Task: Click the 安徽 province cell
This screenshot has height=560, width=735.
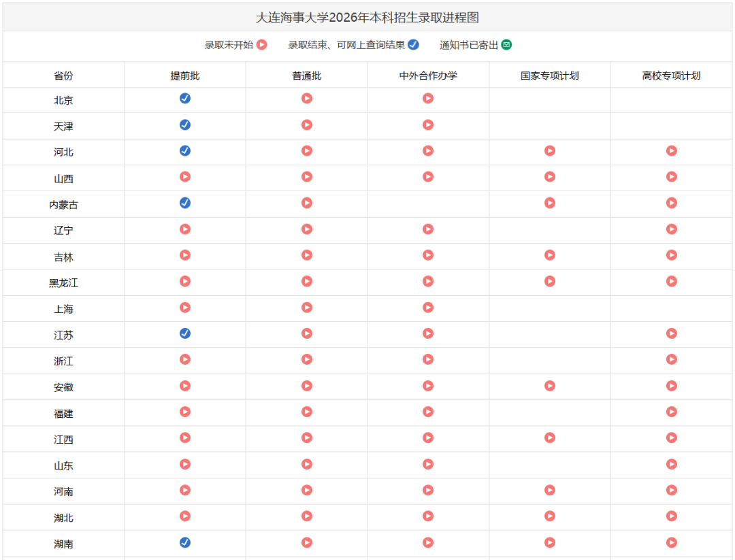Action: click(63, 388)
